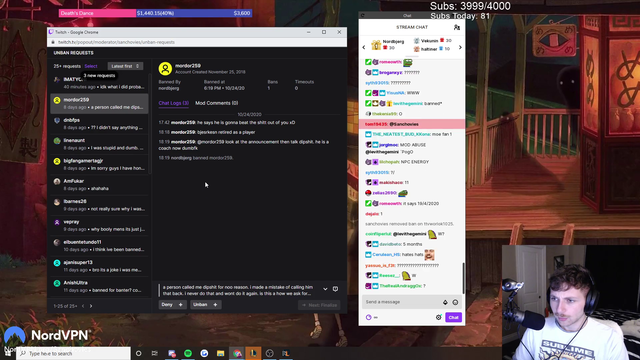
Task: Click the Death's Dance donation goal bar
Action: pos(155,13)
